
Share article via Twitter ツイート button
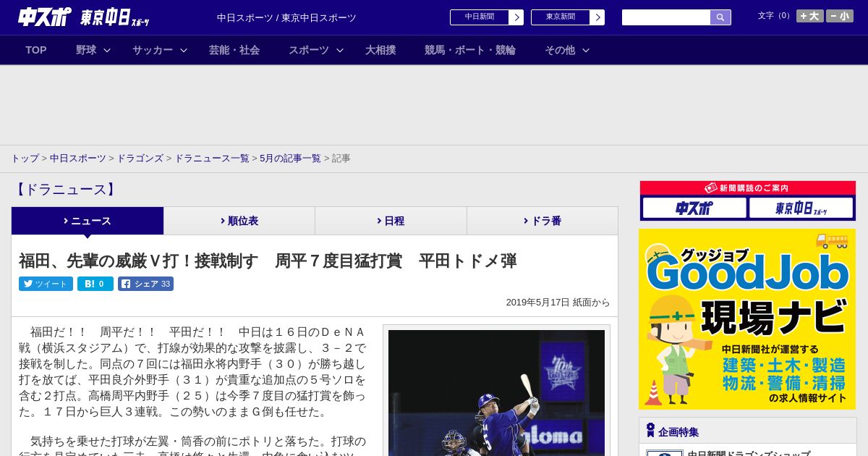coord(46,284)
